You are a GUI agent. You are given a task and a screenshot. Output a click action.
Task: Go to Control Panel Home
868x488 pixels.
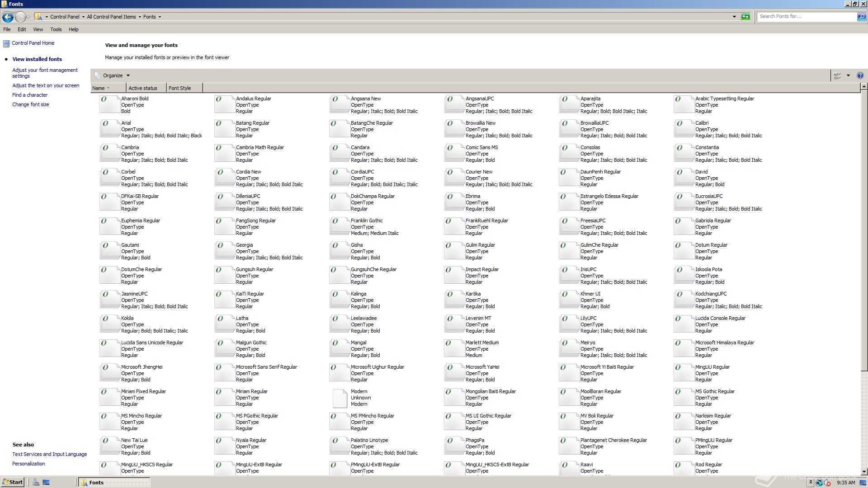coord(33,43)
